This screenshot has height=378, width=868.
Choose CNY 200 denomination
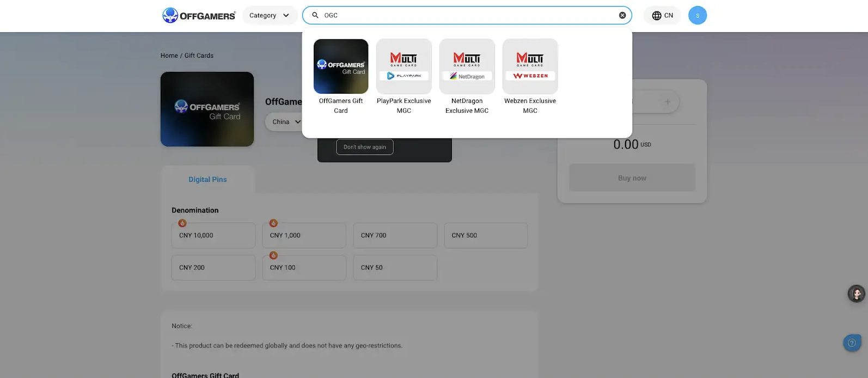[213, 267]
